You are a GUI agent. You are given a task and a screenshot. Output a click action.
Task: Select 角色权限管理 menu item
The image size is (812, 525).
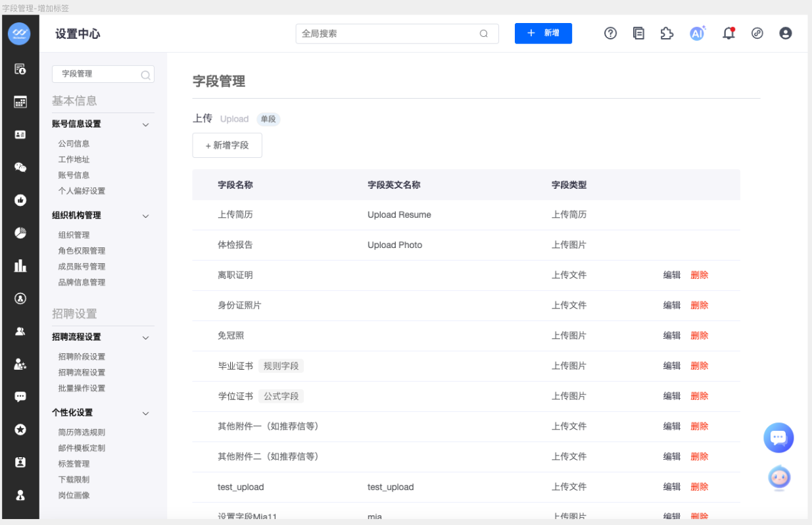pyautogui.click(x=82, y=251)
